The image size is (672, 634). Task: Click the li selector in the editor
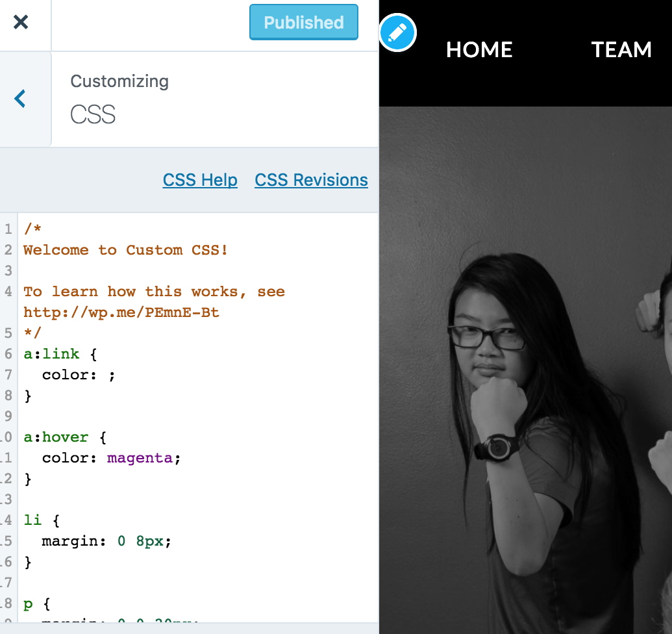pyautogui.click(x=32, y=520)
